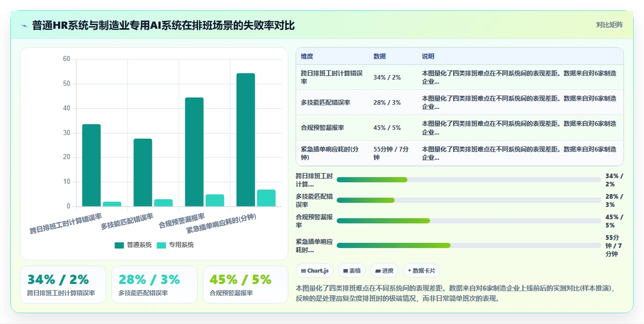This screenshot has height=324, width=644.
Task: Select the 进度 chip
Action: tap(384, 271)
